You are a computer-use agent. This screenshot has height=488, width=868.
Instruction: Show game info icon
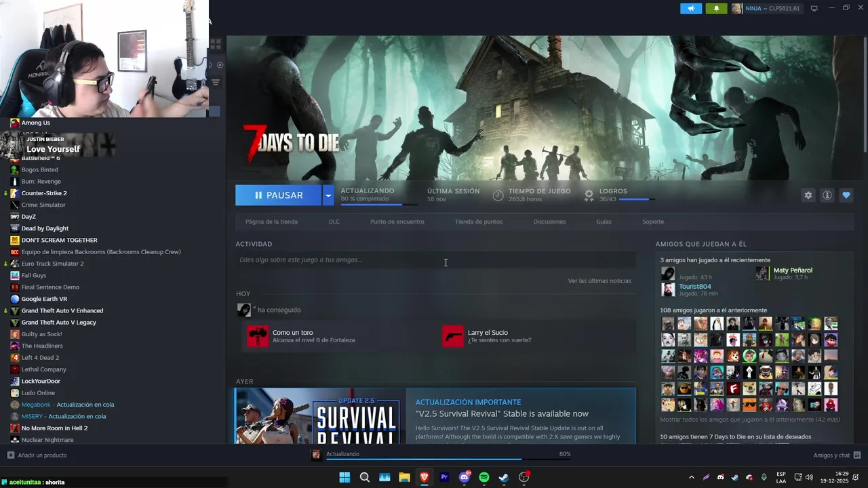click(827, 195)
